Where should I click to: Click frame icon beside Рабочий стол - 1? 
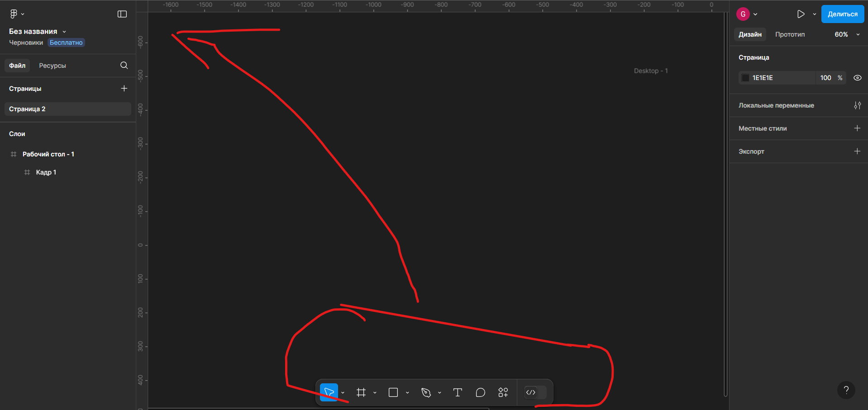click(x=14, y=154)
